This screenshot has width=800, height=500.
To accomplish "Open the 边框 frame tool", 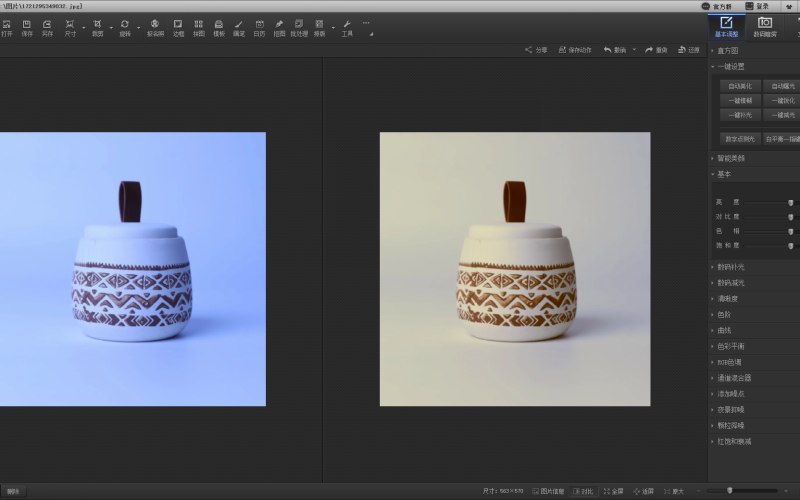I will click(x=178, y=28).
